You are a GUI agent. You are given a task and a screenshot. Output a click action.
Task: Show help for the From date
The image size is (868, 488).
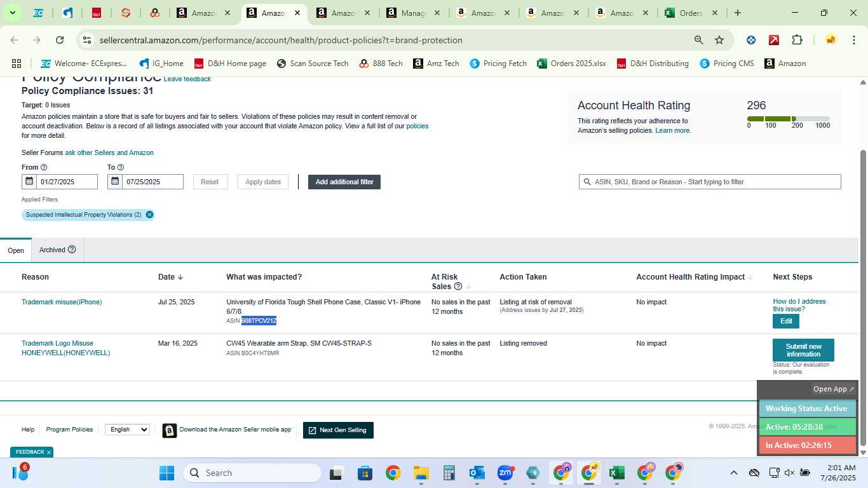click(x=44, y=167)
